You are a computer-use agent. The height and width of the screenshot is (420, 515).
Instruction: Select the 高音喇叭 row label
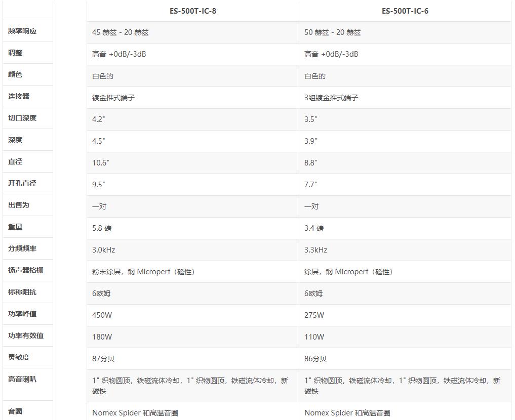pos(22,379)
